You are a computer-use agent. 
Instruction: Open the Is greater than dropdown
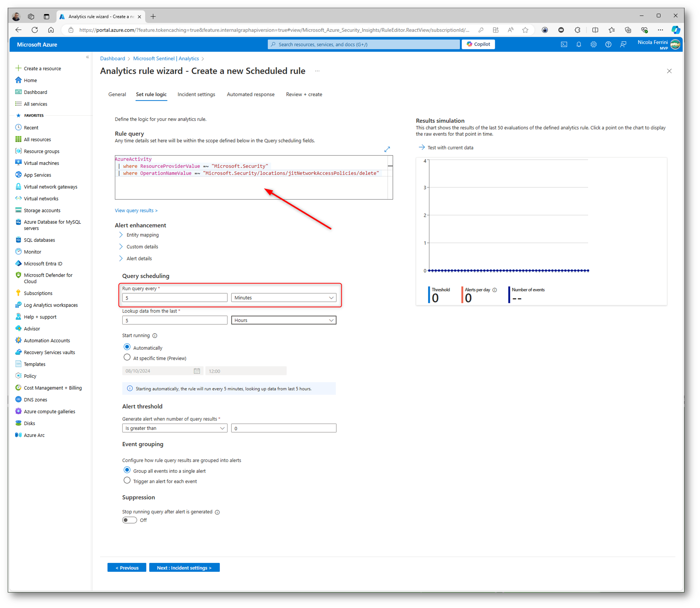[x=175, y=428]
